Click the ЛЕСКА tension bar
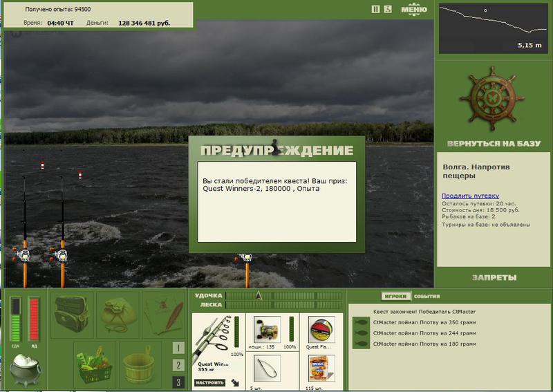This screenshot has width=553, height=392. coord(284,305)
